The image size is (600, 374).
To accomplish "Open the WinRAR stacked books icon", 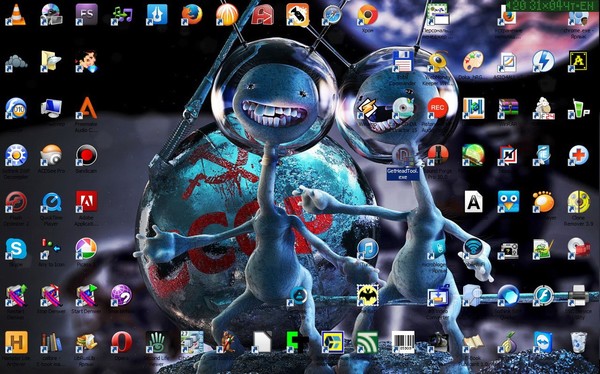I will 508,108.
